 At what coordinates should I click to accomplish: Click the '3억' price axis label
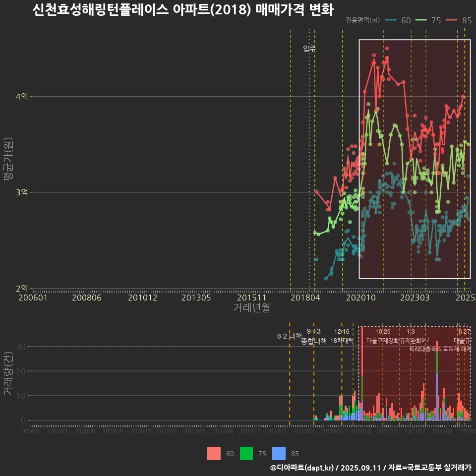(x=22, y=192)
